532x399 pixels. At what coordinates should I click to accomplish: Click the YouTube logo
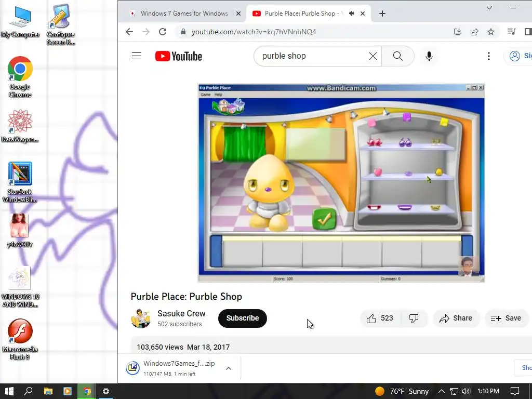point(179,56)
